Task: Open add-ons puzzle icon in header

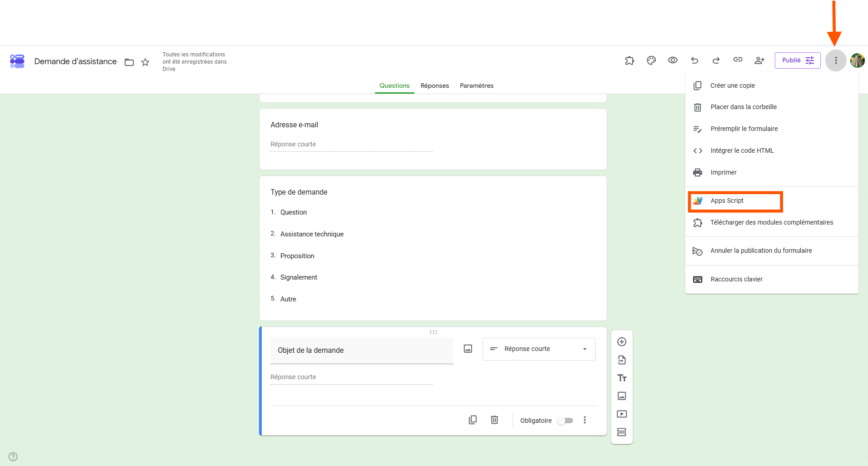Action: pyautogui.click(x=629, y=60)
